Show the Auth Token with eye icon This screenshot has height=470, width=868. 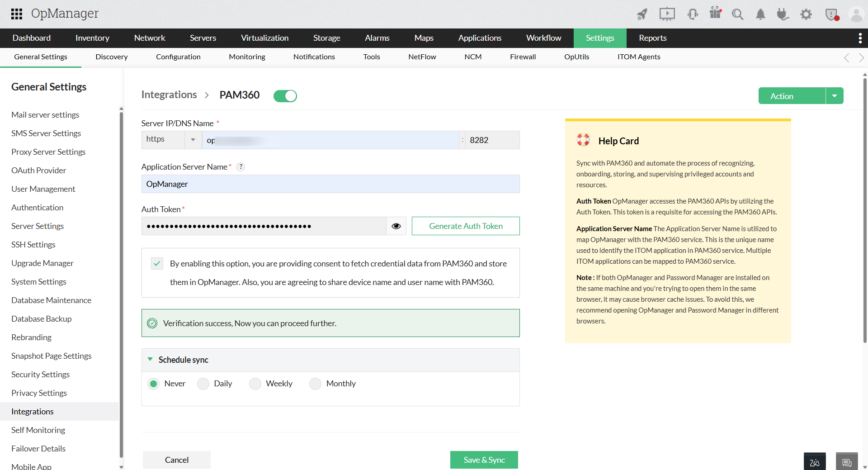[x=396, y=226]
